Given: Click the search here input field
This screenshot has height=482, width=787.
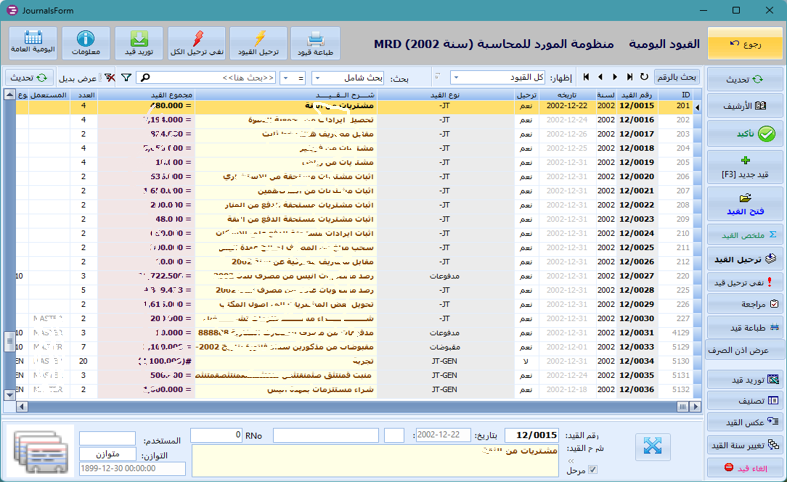Looking at the screenshot, I should (x=207, y=78).
